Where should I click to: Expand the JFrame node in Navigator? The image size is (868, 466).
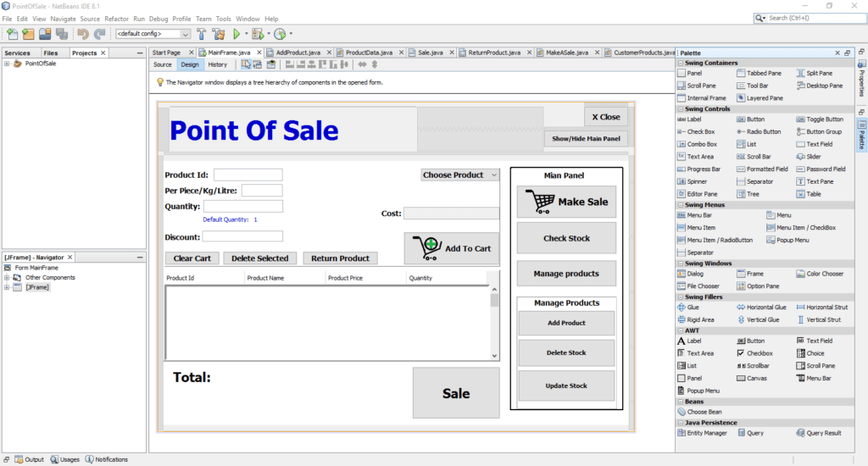pyautogui.click(x=7, y=287)
